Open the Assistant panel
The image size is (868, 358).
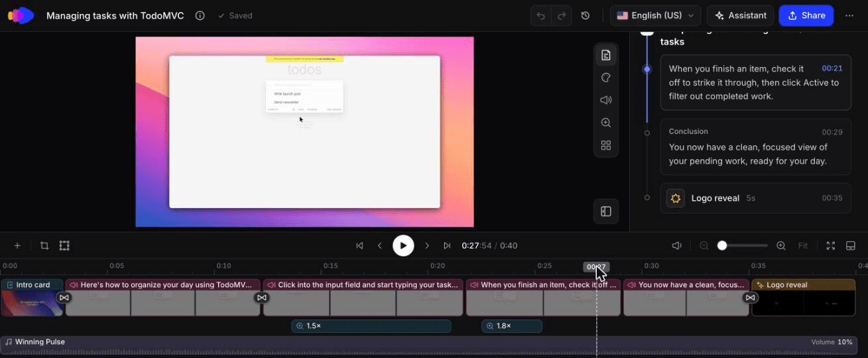pyautogui.click(x=741, y=15)
